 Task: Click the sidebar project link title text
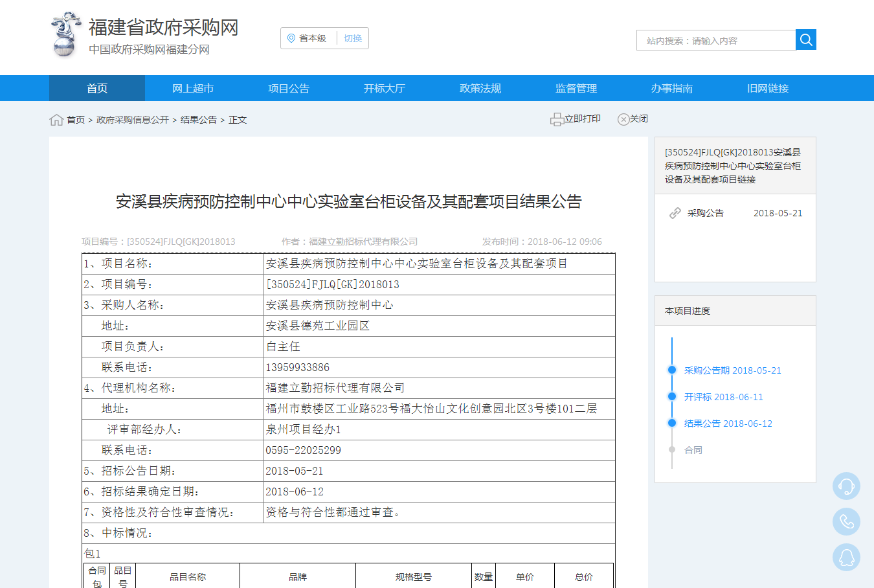[x=733, y=166]
